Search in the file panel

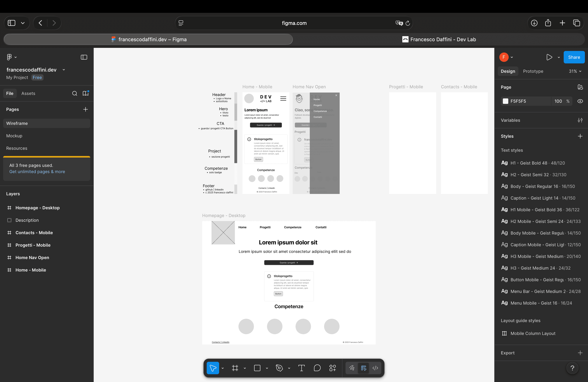[x=75, y=93]
